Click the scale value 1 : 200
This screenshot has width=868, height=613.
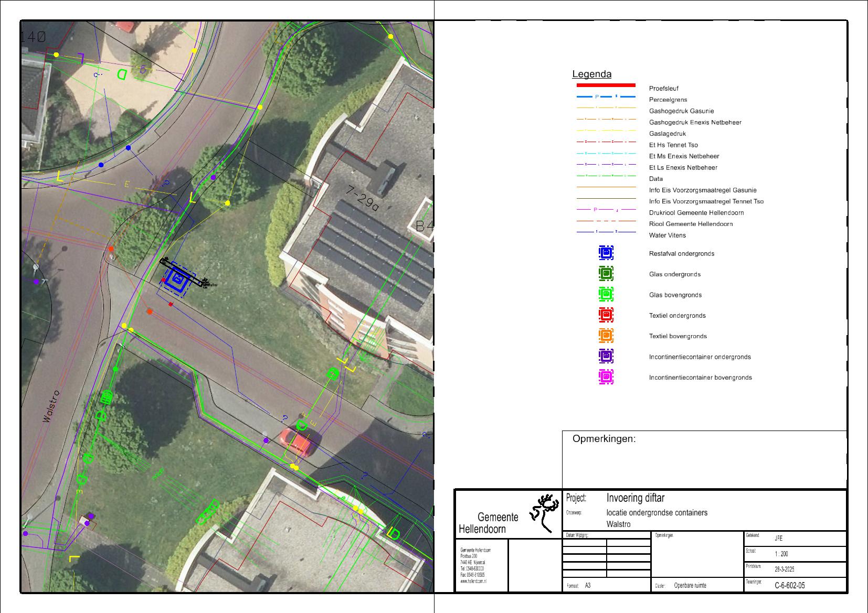point(781,554)
